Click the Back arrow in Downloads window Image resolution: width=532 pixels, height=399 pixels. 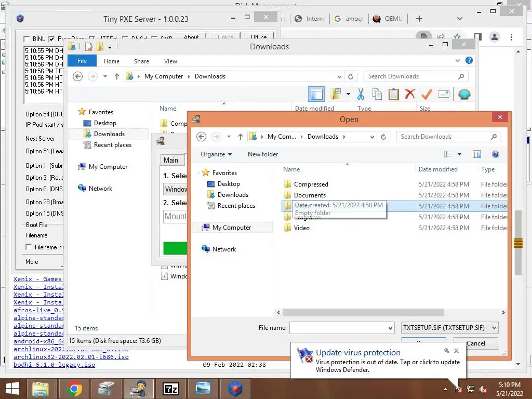(78, 76)
